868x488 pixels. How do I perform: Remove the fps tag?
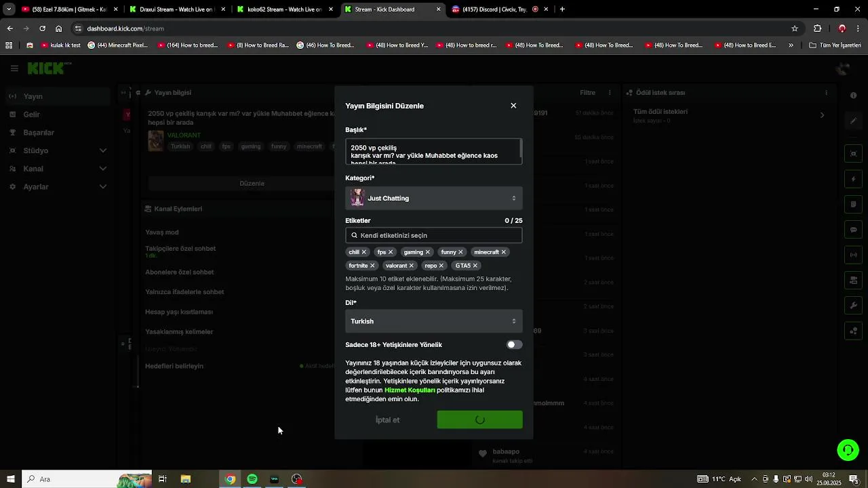(x=391, y=252)
